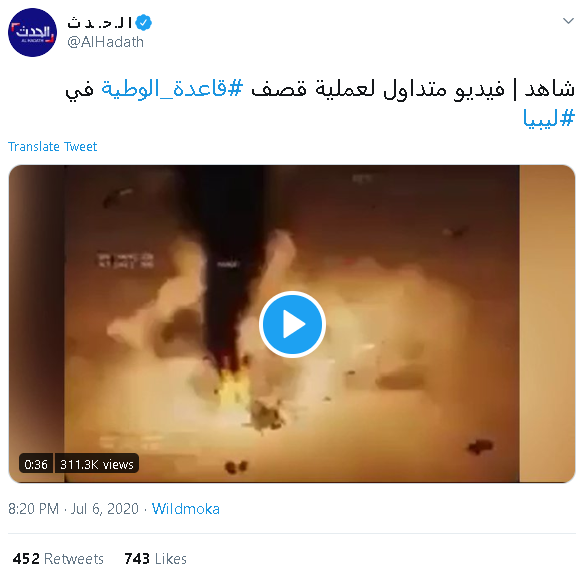Open the 8:20 PM timestamp link
Viewport: 587px width, 583px height.
point(33,509)
